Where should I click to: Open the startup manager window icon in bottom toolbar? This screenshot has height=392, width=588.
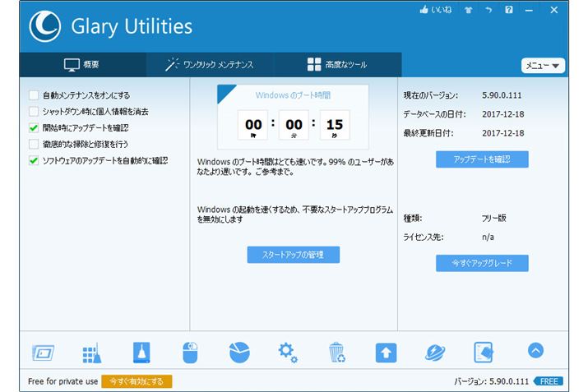click(x=43, y=352)
